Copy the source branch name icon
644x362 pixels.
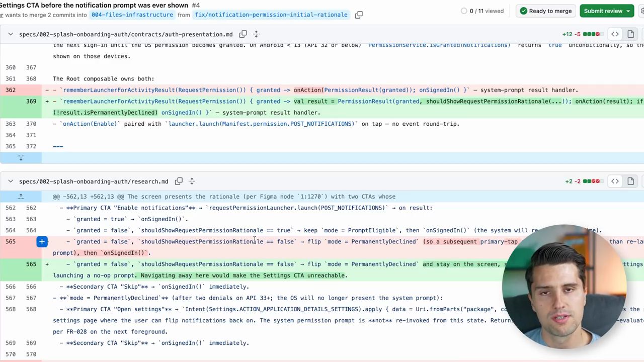coord(359,15)
